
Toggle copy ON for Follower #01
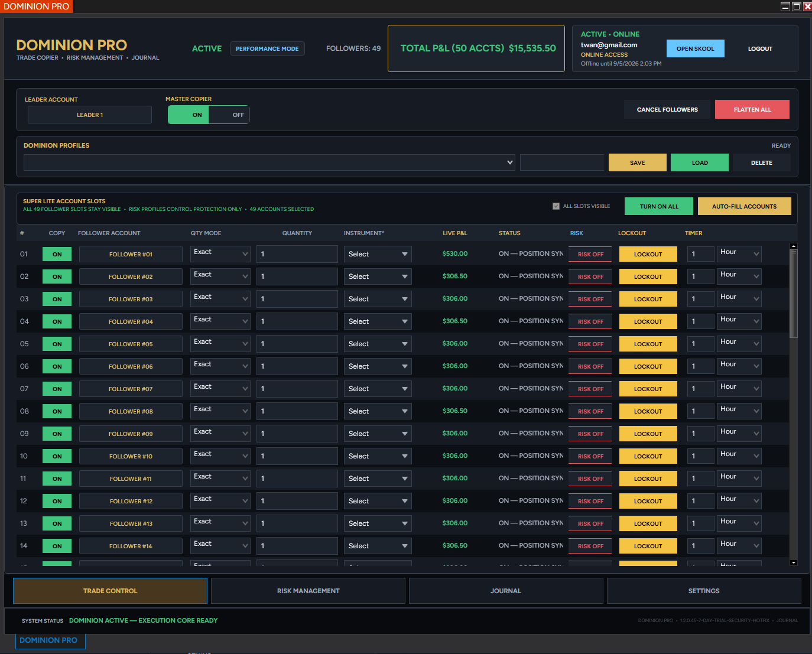point(57,254)
